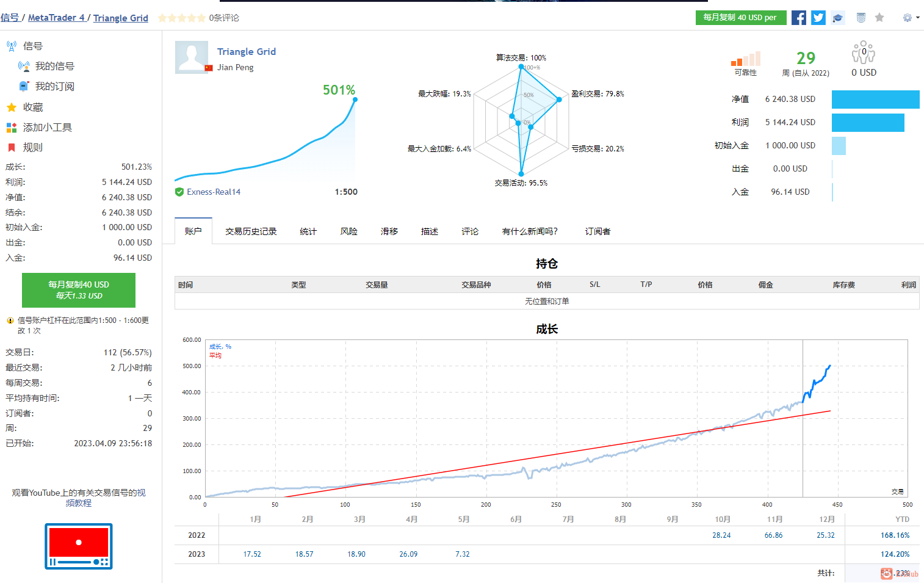Open the YouTube tutorial video thumbnail
The width and height of the screenshot is (924, 583).
click(79, 546)
